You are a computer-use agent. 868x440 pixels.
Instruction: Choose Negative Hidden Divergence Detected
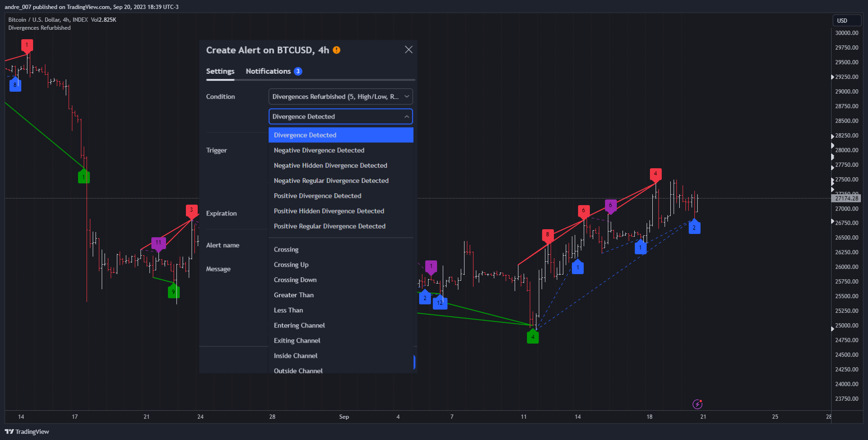(x=341, y=165)
